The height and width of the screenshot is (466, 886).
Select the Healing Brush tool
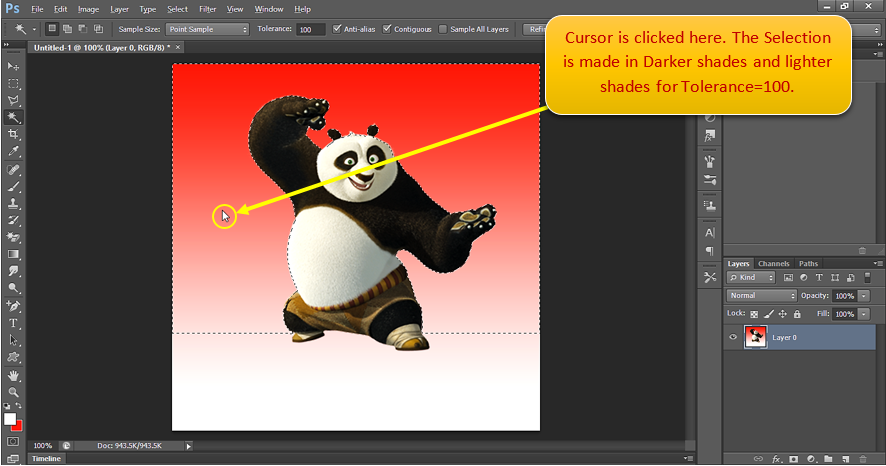click(13, 169)
